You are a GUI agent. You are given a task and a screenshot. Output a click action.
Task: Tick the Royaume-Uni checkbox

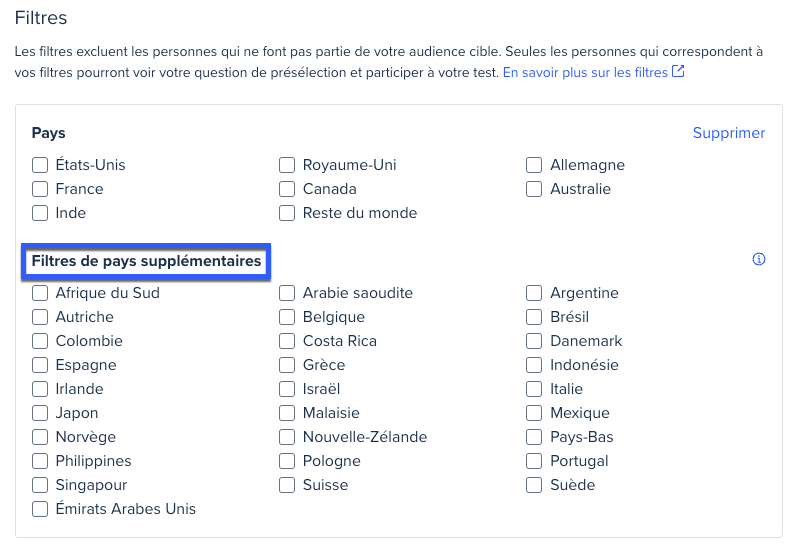(287, 165)
